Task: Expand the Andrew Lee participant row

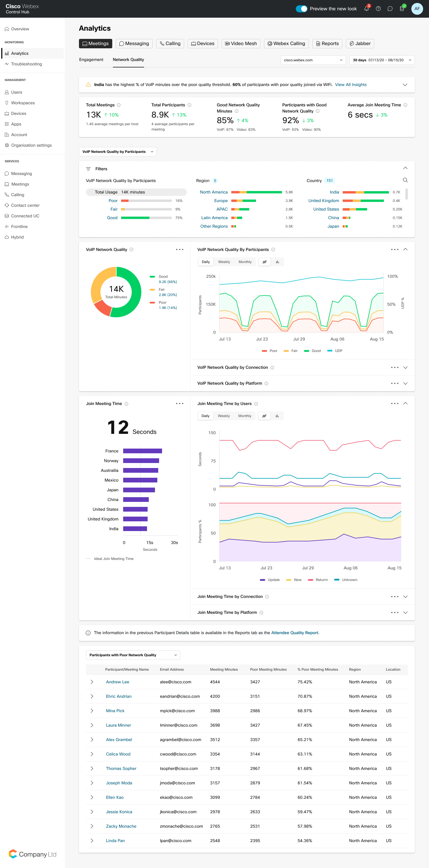Action: (92, 682)
